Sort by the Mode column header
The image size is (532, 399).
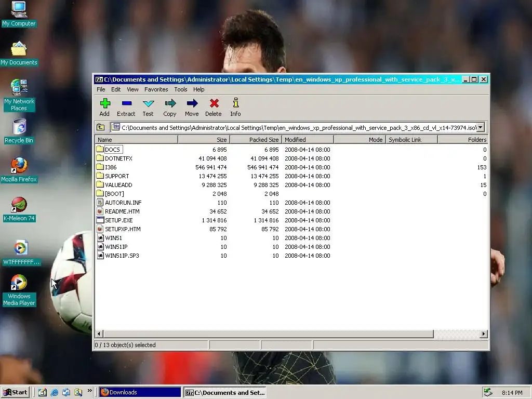pyautogui.click(x=360, y=139)
